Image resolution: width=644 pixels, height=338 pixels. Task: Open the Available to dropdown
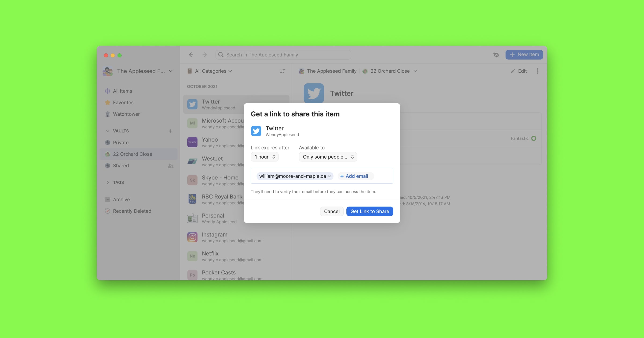tap(328, 157)
